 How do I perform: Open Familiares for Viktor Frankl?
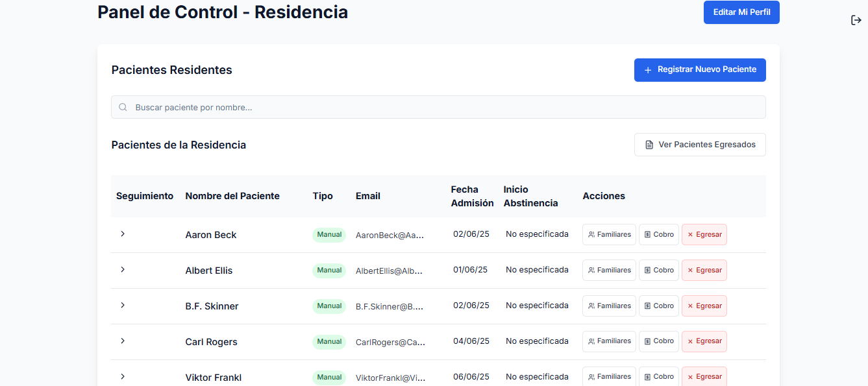coord(609,376)
